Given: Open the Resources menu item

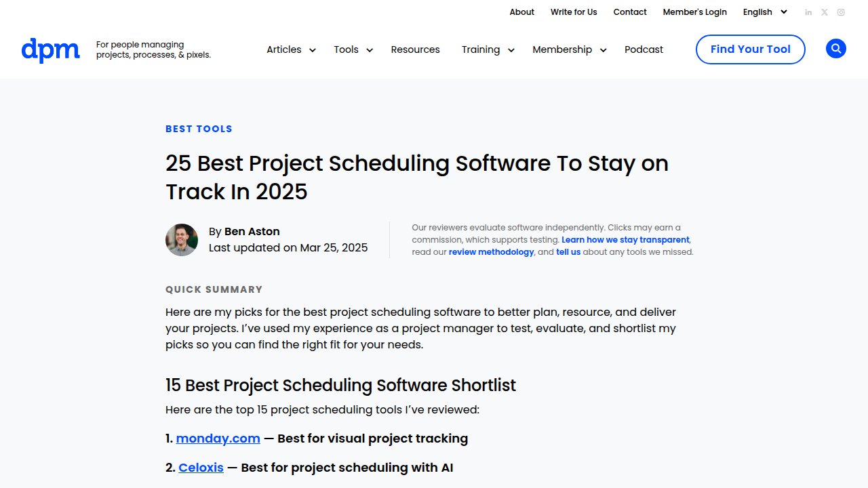Looking at the screenshot, I should [x=415, y=49].
